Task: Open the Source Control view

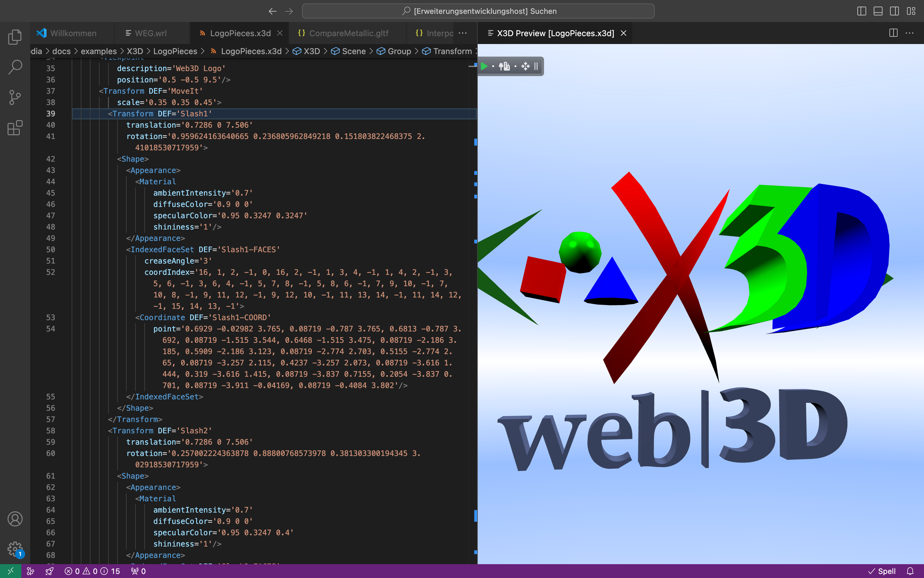Action: [x=15, y=97]
